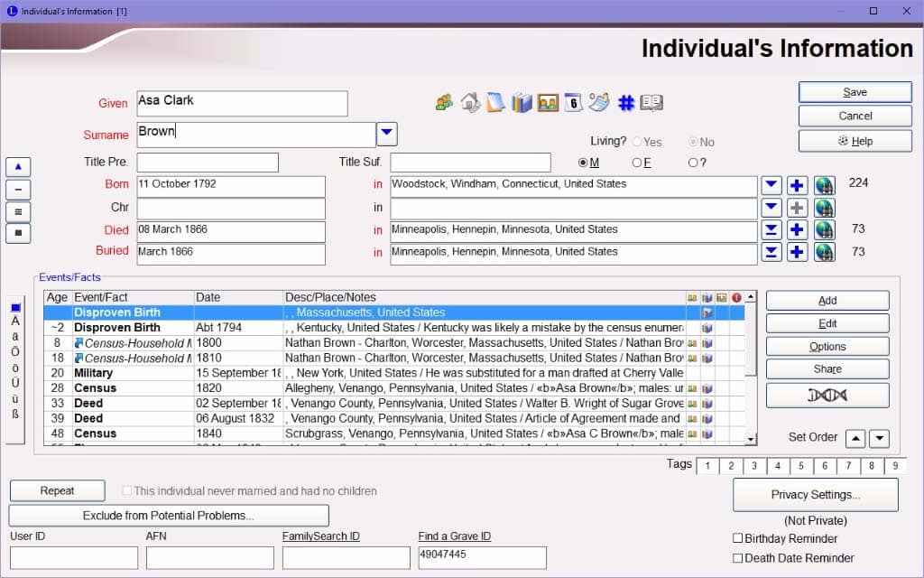Expand the buried place dropdown list

click(772, 253)
